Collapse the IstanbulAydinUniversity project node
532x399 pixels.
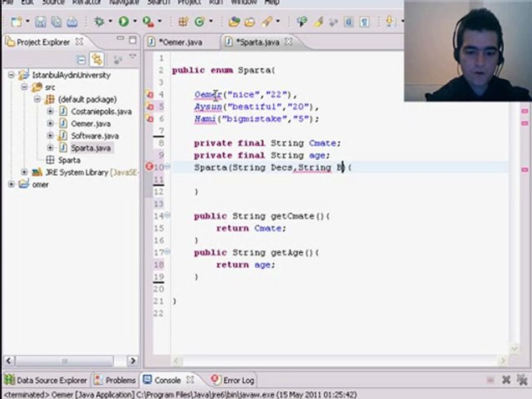12,75
